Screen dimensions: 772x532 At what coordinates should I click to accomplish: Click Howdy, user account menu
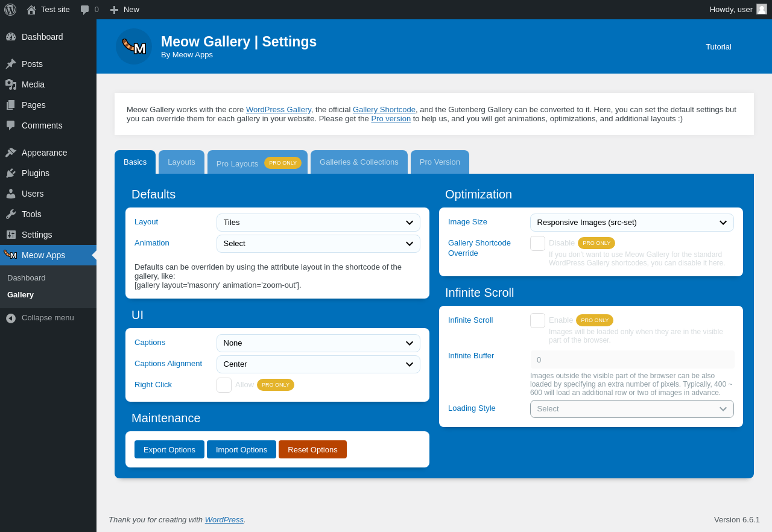coord(738,10)
